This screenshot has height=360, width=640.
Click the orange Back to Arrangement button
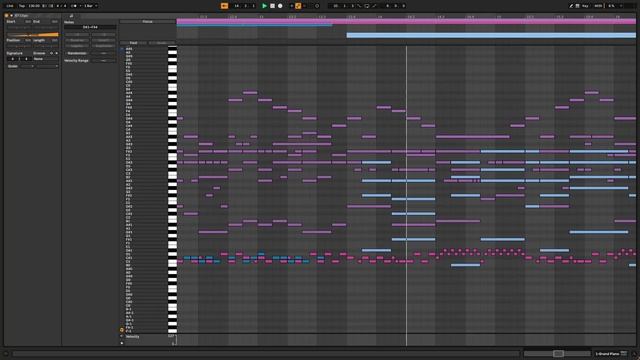pyautogui.click(x=224, y=6)
